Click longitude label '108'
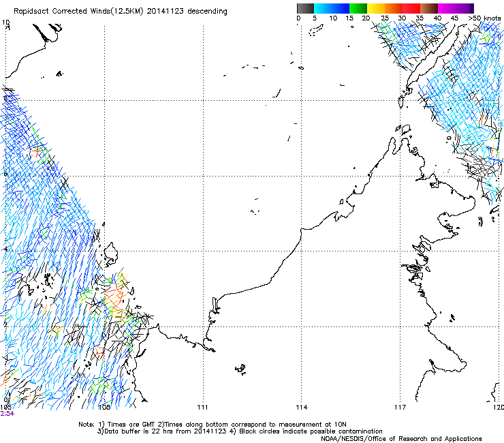The width and height of the screenshot is (504, 443). coord(104,408)
